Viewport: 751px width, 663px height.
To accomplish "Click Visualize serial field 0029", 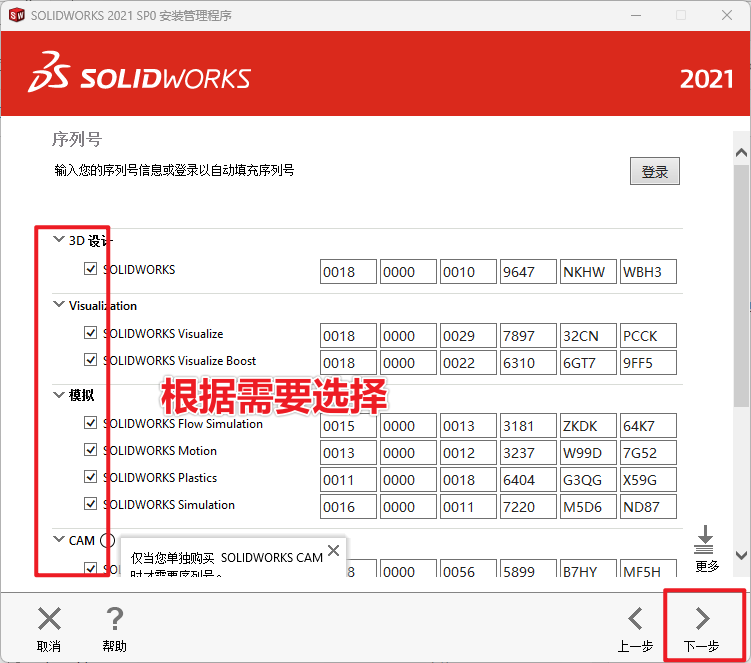I will tap(468, 335).
